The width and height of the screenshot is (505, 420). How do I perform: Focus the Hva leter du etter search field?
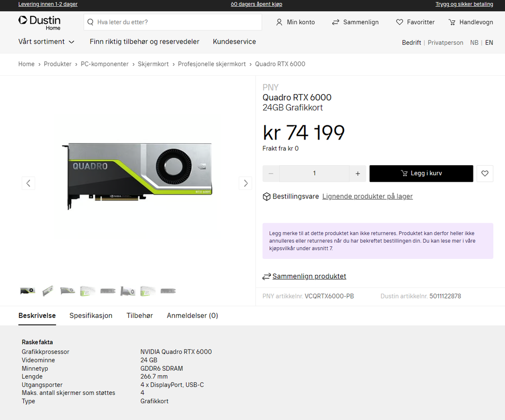(173, 22)
